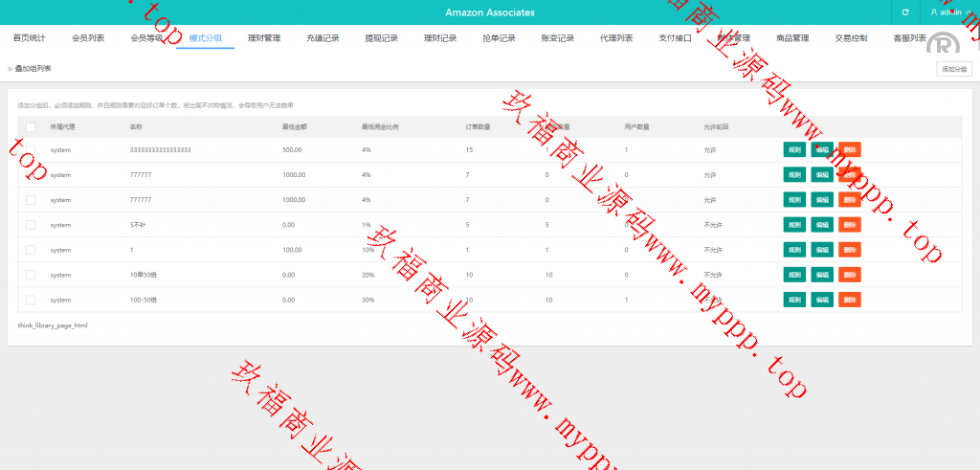The image size is (980, 470).
Task: Open the 交易控制 tab
Action: pos(851,38)
